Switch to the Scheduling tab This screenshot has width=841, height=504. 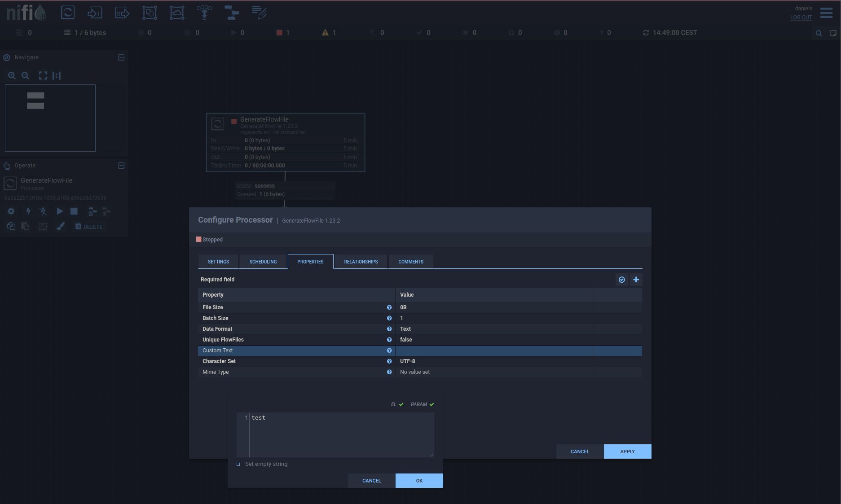click(x=263, y=262)
